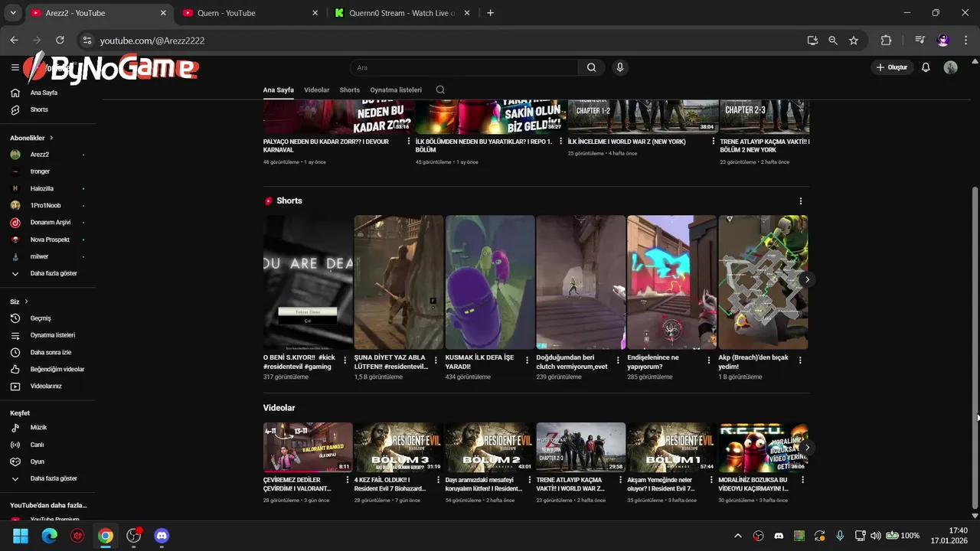Open Discord from the taskbar

click(x=162, y=536)
